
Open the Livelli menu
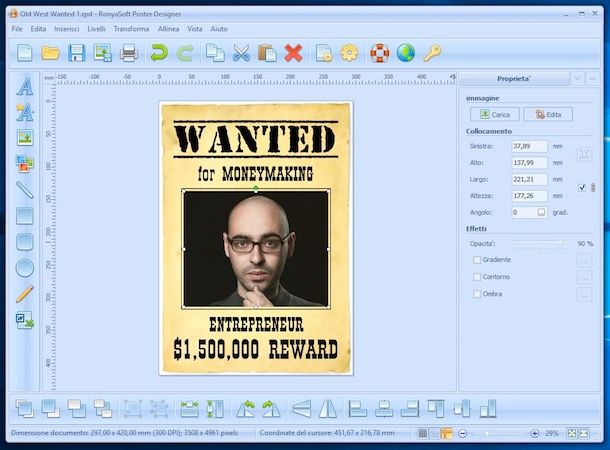[x=96, y=29]
